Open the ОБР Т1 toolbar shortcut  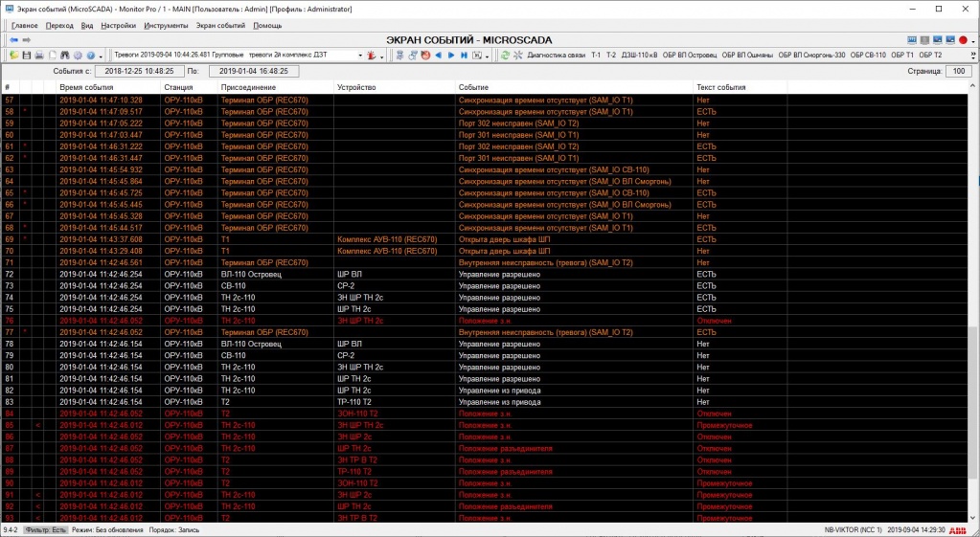click(901, 55)
